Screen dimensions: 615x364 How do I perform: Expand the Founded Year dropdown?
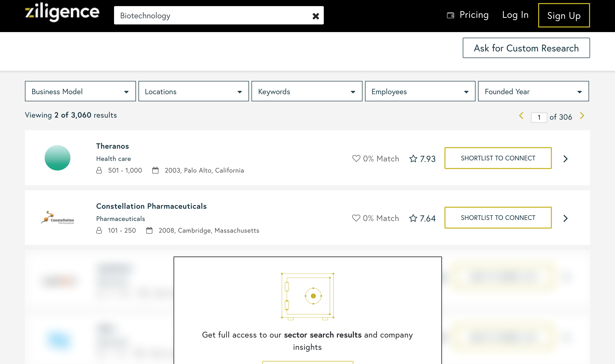[x=533, y=91]
